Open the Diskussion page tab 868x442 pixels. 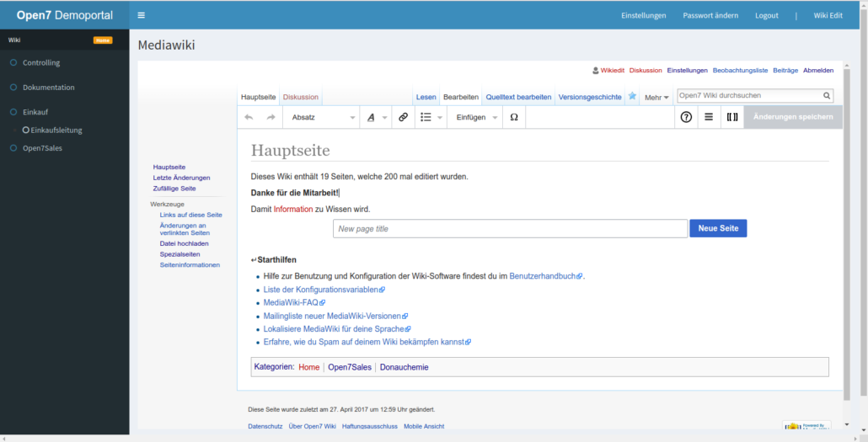pos(301,97)
